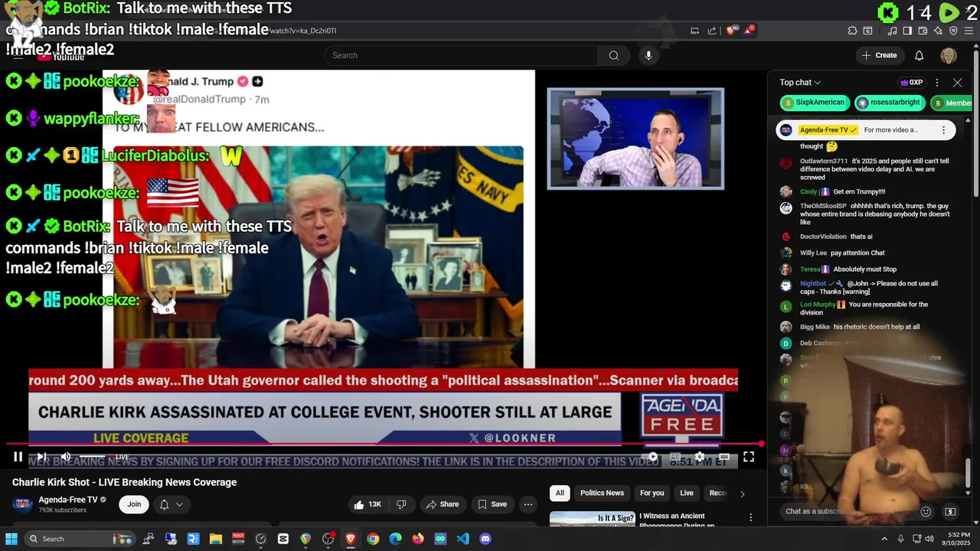This screenshot has height=551, width=980.
Task: Select the For you chip
Action: (652, 493)
